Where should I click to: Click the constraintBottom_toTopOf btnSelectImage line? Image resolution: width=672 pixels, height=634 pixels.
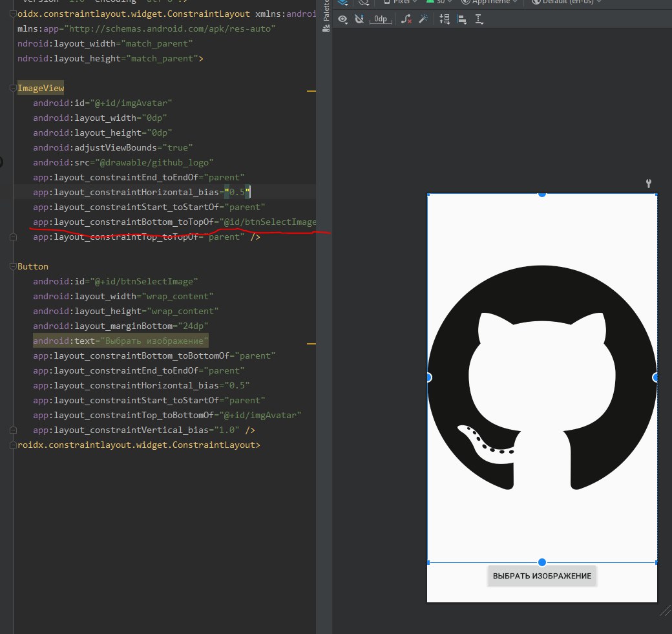pyautogui.click(x=175, y=222)
